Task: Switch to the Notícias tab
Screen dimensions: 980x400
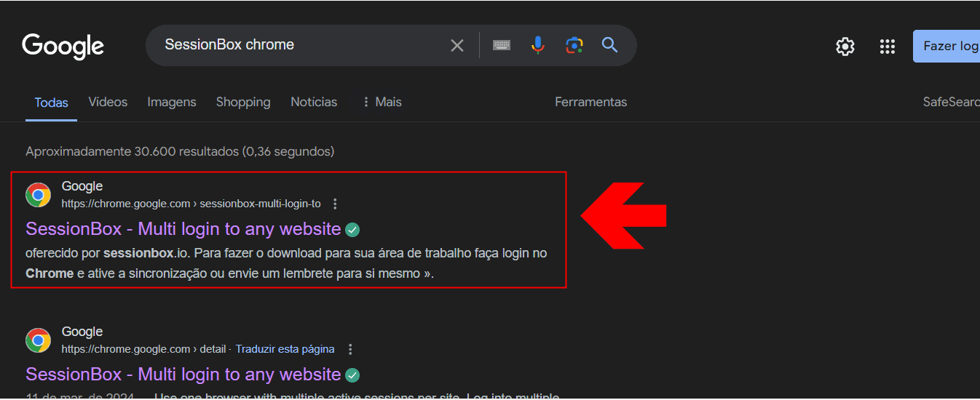Action: pyautogui.click(x=314, y=102)
